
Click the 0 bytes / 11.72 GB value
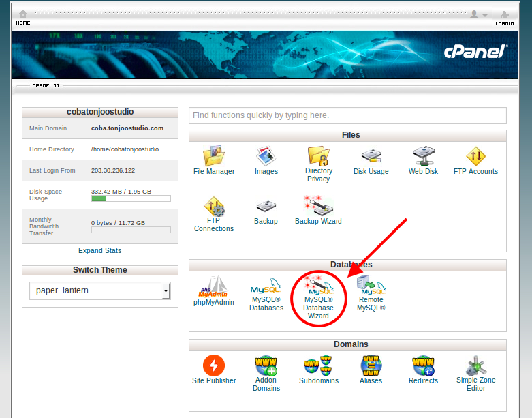click(118, 223)
